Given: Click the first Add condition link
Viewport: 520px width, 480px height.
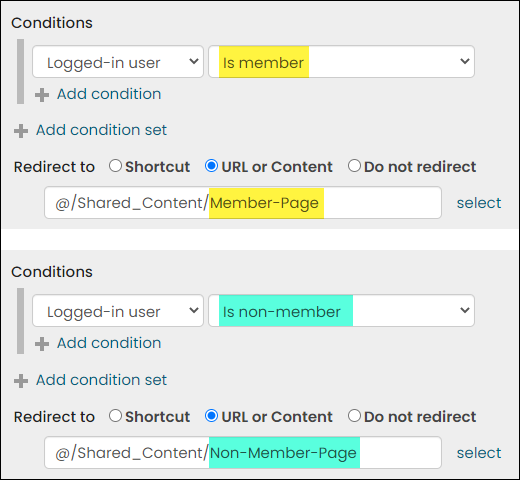Looking at the screenshot, I should tap(109, 94).
